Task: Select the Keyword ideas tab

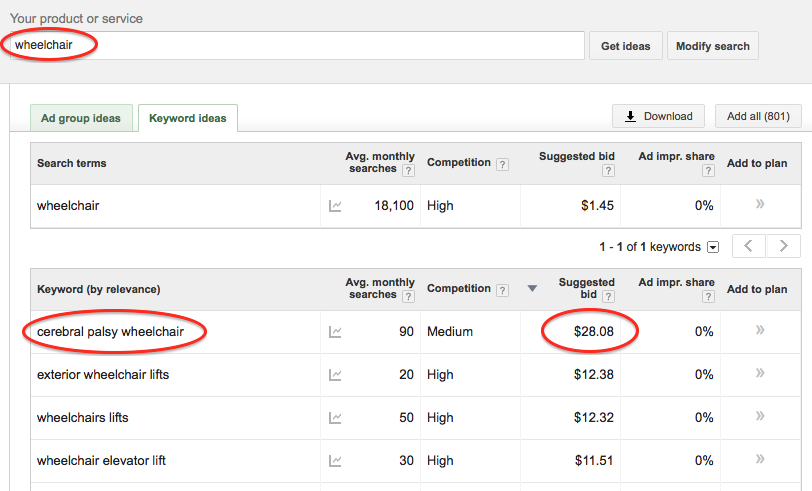Action: [187, 118]
